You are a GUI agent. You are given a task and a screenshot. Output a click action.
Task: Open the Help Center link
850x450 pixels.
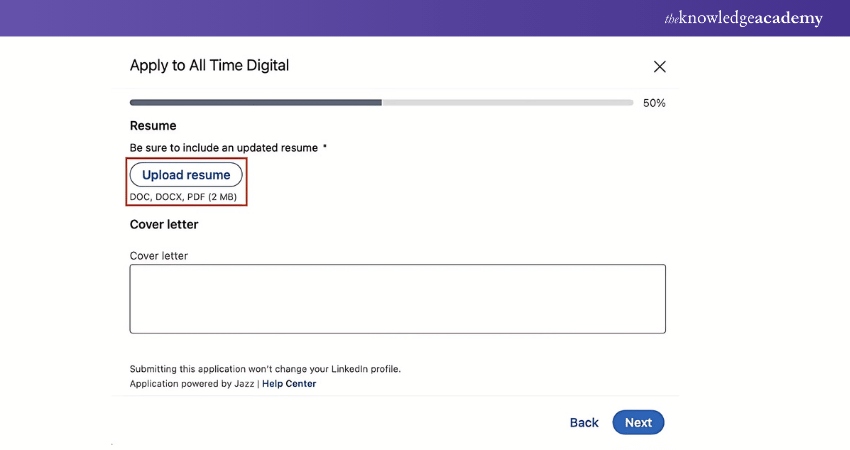click(x=289, y=384)
